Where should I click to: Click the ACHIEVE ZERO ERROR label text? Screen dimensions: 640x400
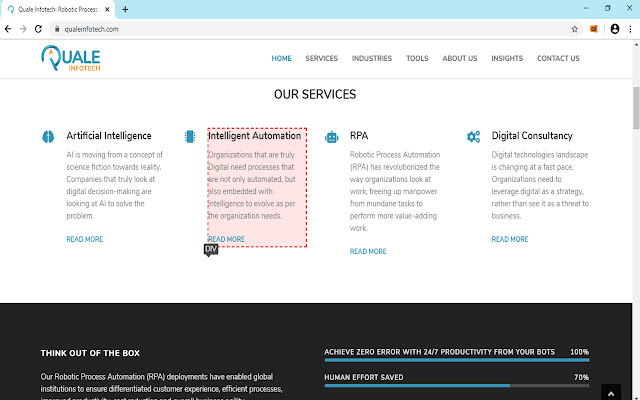pyautogui.click(x=440, y=352)
